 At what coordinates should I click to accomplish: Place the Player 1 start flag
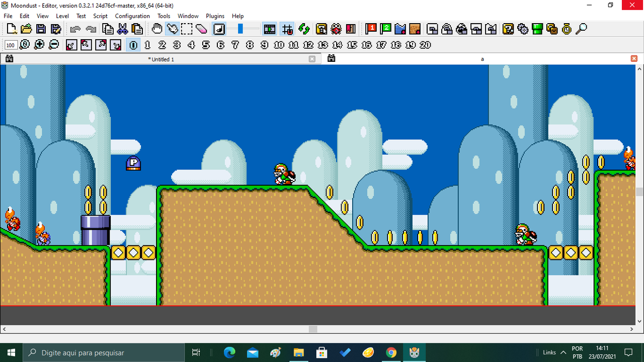coord(371,29)
